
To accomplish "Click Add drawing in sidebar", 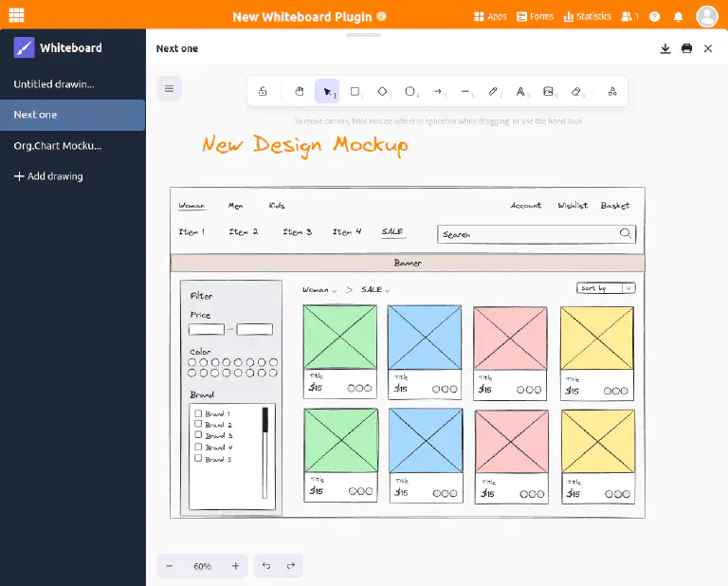I will pyautogui.click(x=48, y=176).
